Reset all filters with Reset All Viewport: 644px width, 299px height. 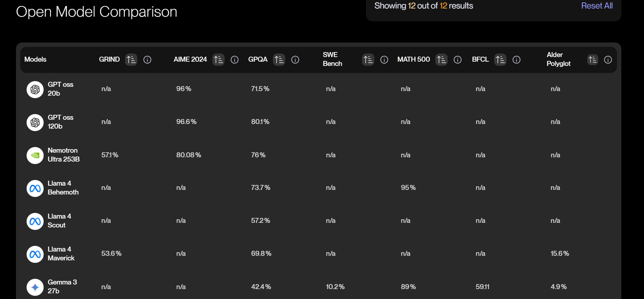[597, 6]
